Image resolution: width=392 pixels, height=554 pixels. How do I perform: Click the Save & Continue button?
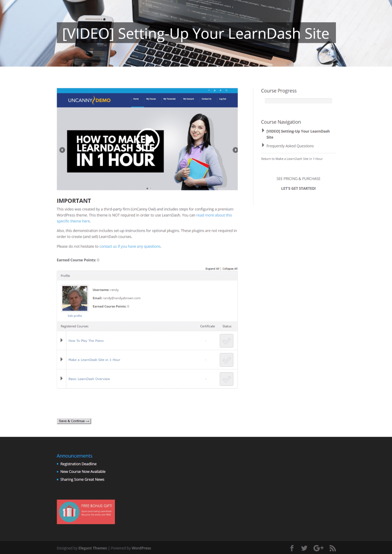74,421
